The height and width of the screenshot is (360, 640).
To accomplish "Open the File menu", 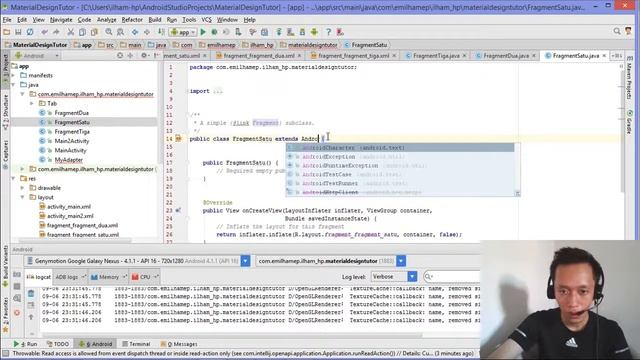I will 7,20.
